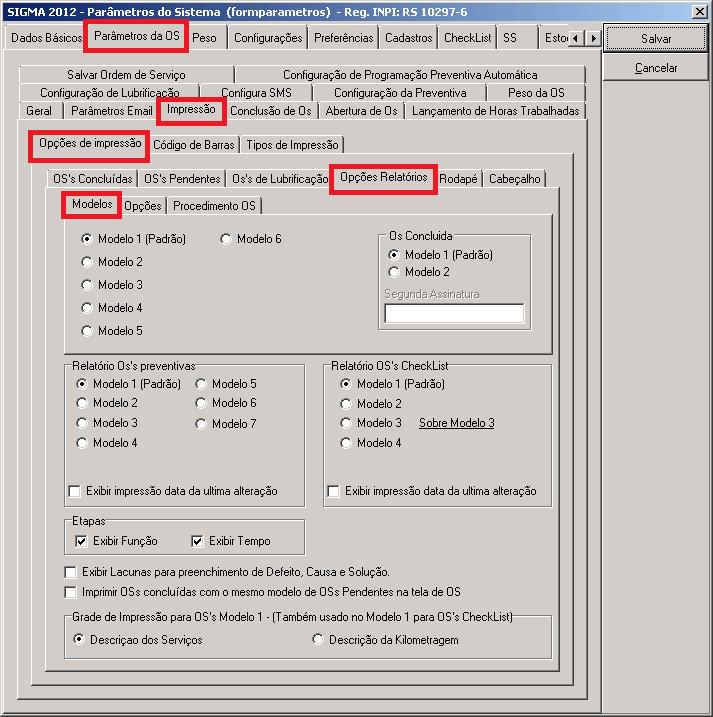Select the Opções Relatórios tab
713x717 pixels.
coord(383,177)
